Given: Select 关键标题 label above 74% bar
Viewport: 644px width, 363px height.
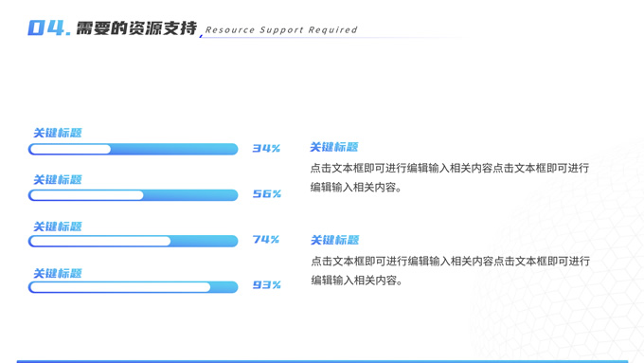Looking at the screenshot, I should [58, 227].
